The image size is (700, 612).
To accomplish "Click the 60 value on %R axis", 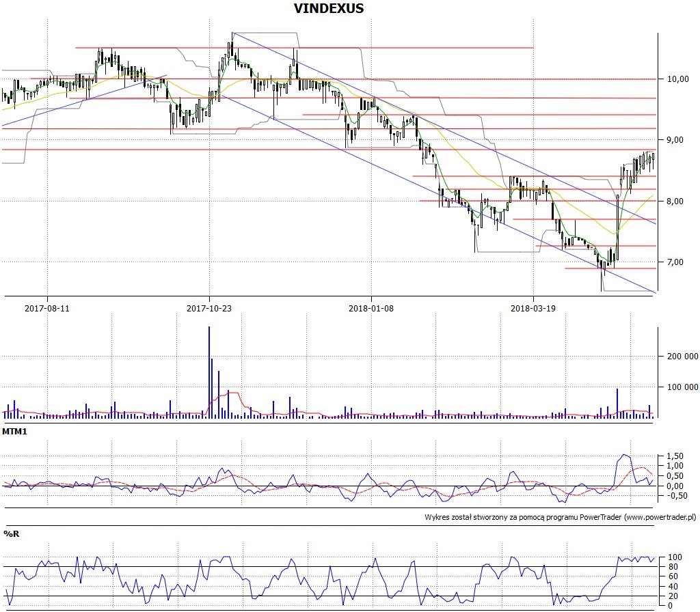I will click(x=673, y=576).
